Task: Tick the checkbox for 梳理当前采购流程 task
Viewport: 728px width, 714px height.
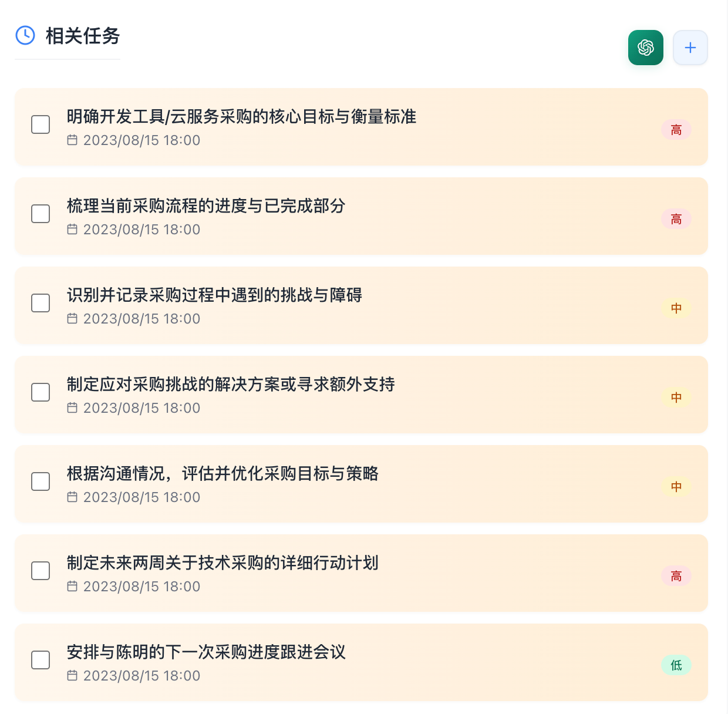Action: click(x=41, y=214)
